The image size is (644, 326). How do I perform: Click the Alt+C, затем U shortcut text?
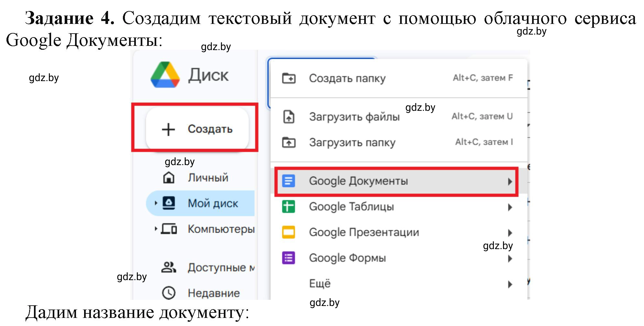[x=482, y=116]
